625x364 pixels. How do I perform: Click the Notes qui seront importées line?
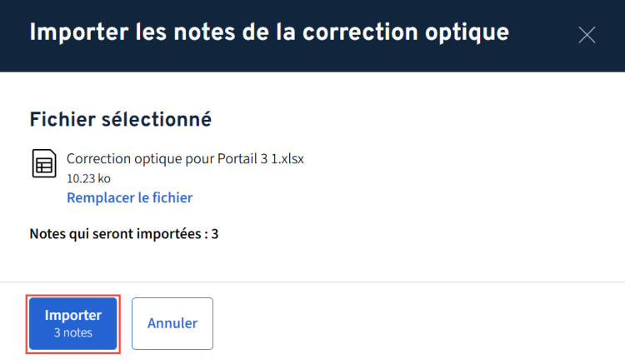(123, 233)
